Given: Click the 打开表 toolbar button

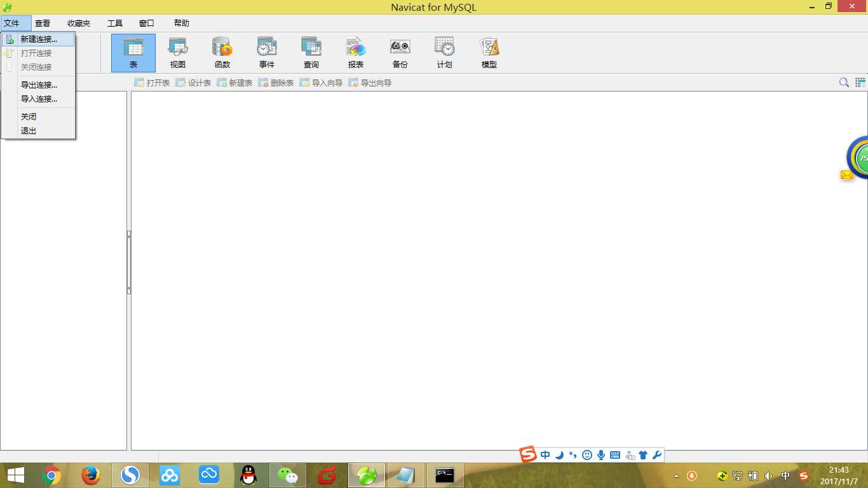Looking at the screenshot, I should pos(152,83).
